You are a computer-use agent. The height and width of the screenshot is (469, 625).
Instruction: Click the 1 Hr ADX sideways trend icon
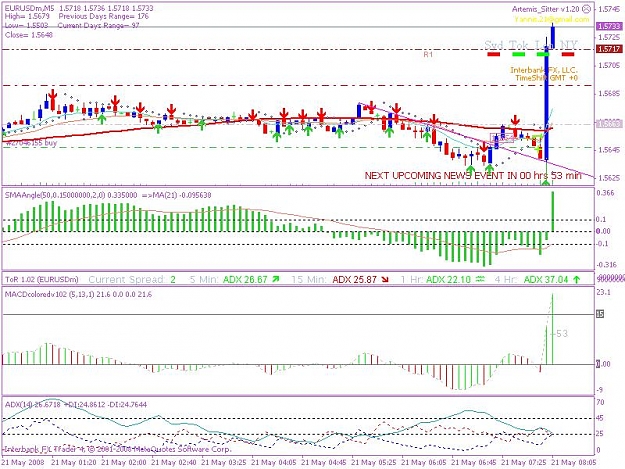(x=480, y=280)
